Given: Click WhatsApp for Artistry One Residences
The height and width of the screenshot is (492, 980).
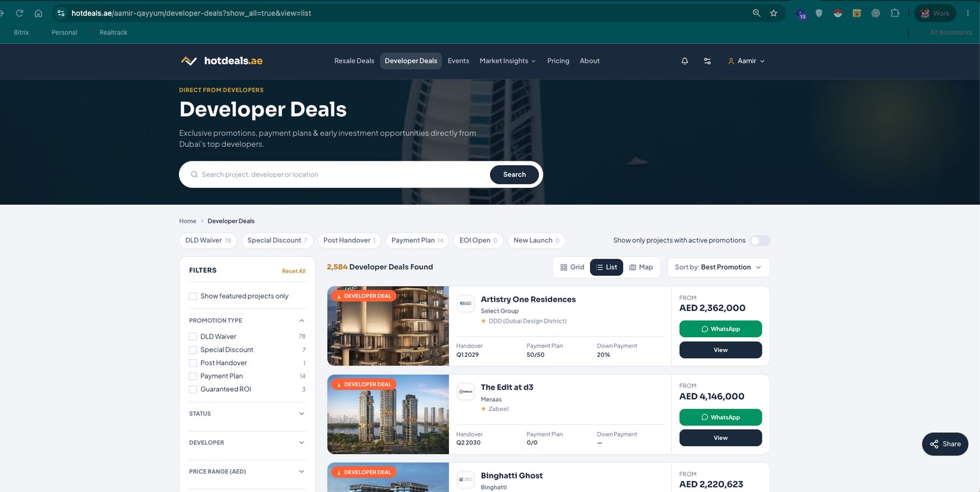Looking at the screenshot, I should pyautogui.click(x=721, y=329).
